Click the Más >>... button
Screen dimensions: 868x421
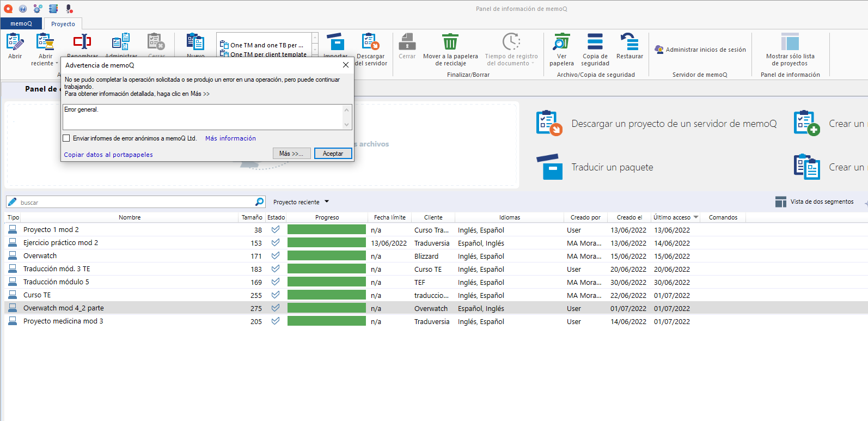pos(291,154)
